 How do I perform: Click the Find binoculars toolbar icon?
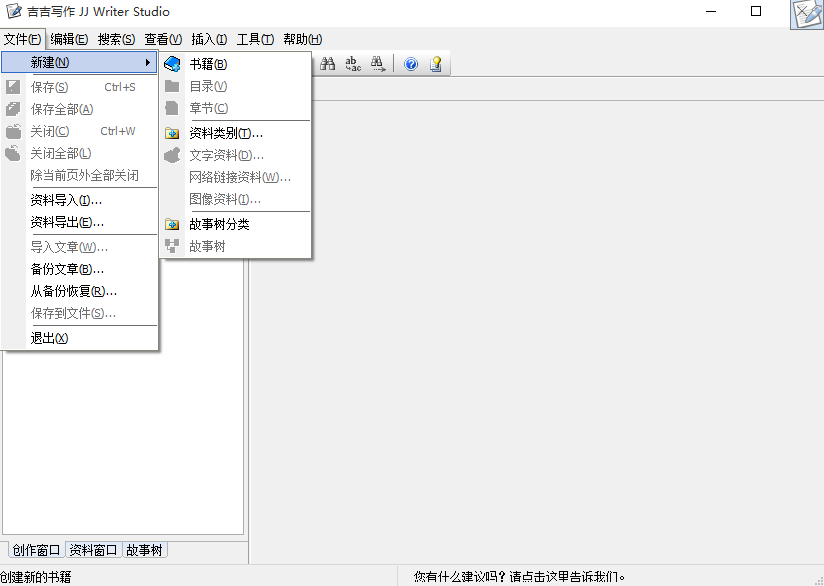pos(328,63)
